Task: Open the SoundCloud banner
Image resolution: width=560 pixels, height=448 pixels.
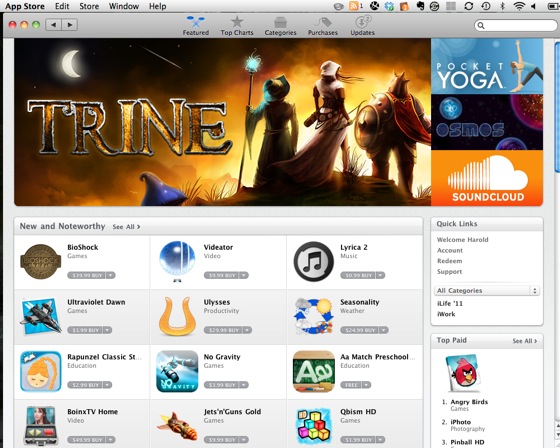Action: click(487, 178)
